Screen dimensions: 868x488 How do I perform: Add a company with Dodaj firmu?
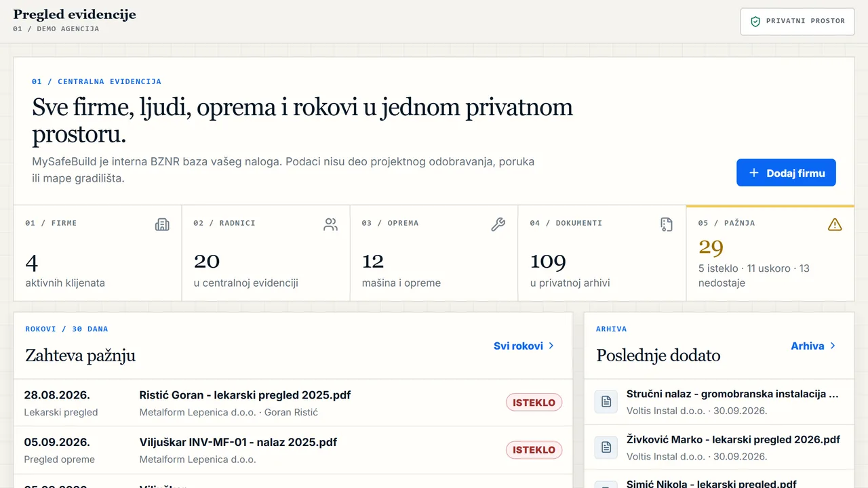[786, 173]
